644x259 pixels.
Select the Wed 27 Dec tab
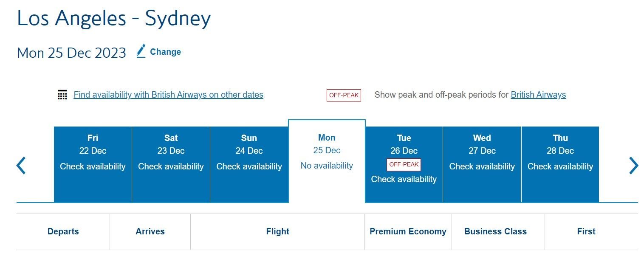pos(482,164)
